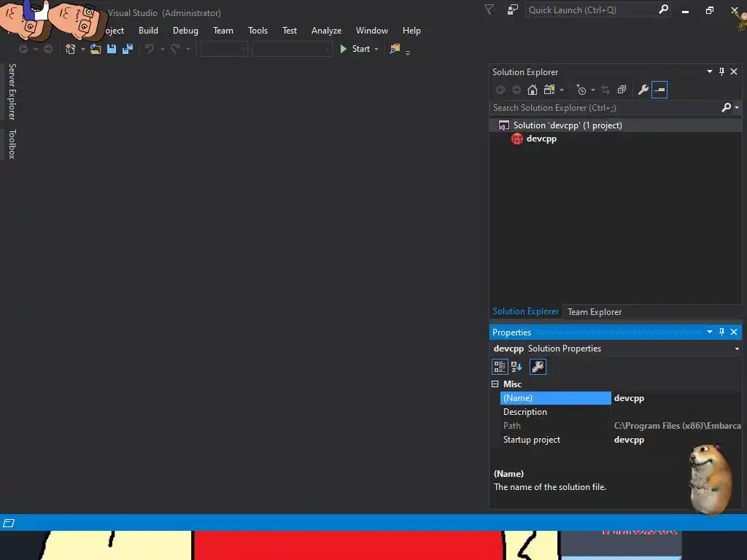Viewport: 747px width, 560px height.
Task: Open the Pending Changes Filter dropdown arrow
Action: coord(593,90)
